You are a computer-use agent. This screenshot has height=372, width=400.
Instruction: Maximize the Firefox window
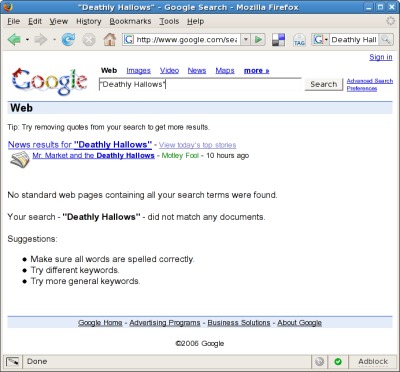[x=380, y=7]
